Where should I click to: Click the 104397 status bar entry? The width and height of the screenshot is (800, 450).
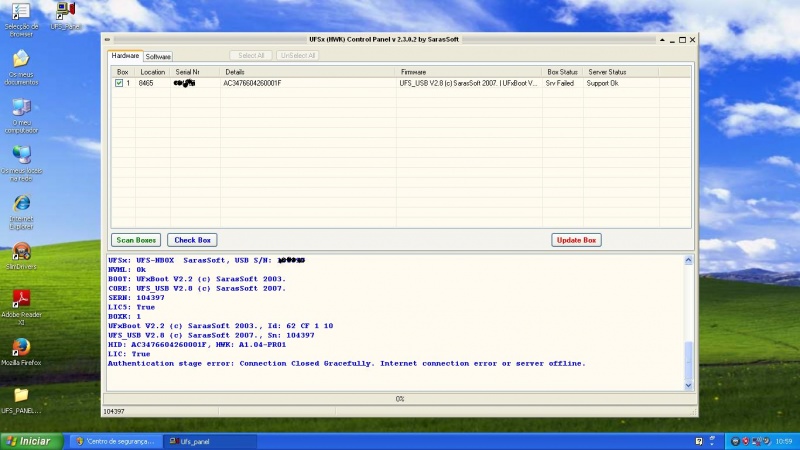click(114, 411)
